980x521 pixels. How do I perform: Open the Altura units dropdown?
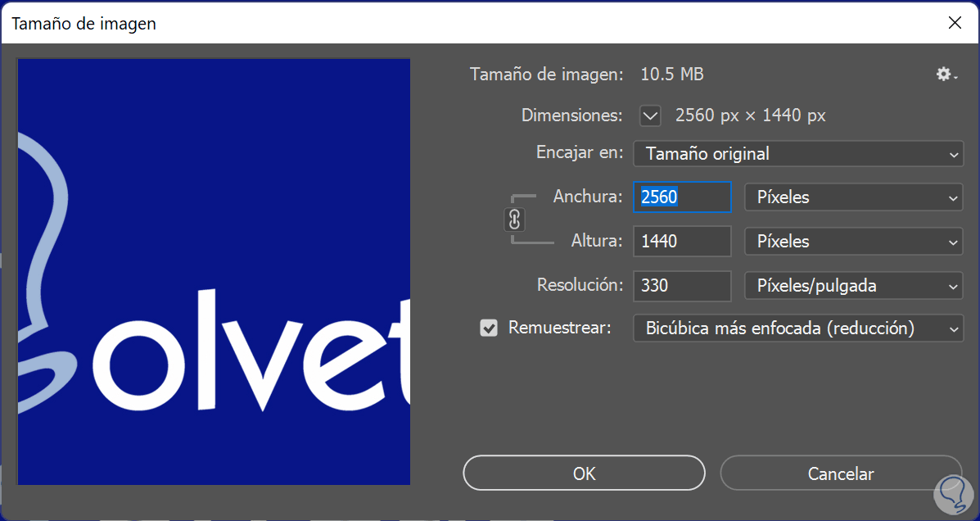click(854, 242)
